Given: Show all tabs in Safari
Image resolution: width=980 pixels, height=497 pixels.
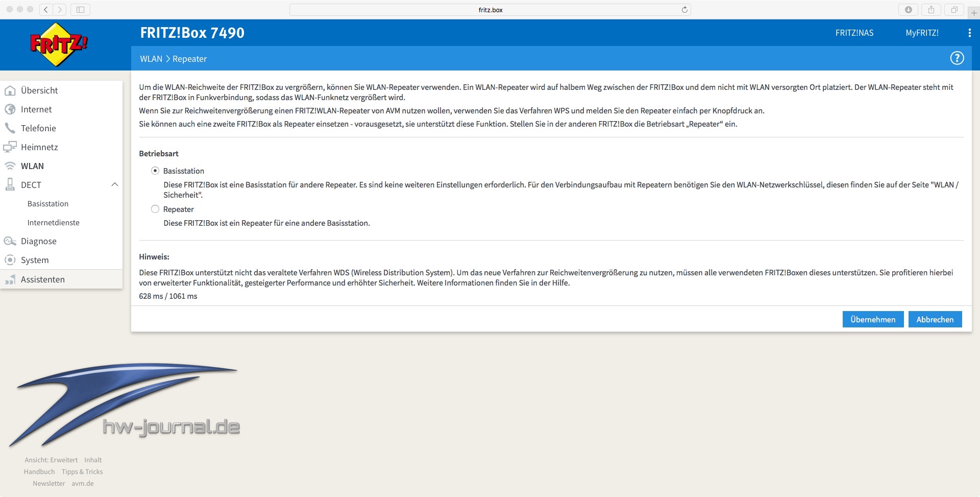Looking at the screenshot, I should click(954, 10).
